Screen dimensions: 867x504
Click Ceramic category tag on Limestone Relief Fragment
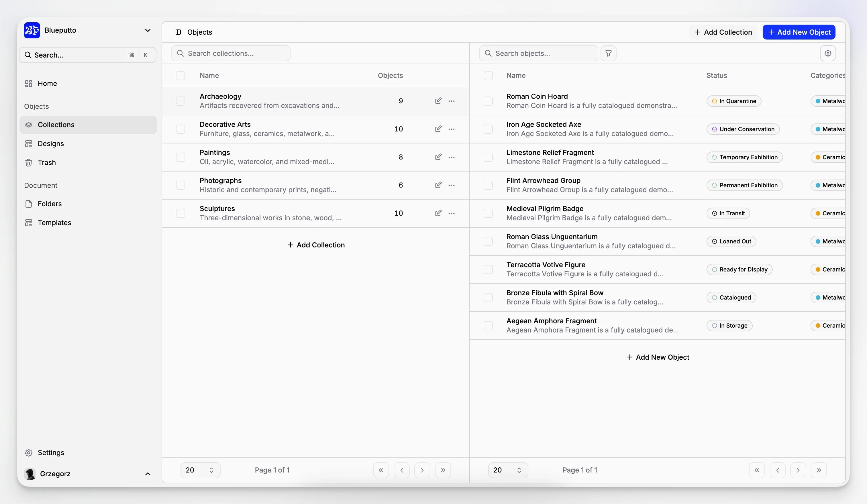pos(829,157)
